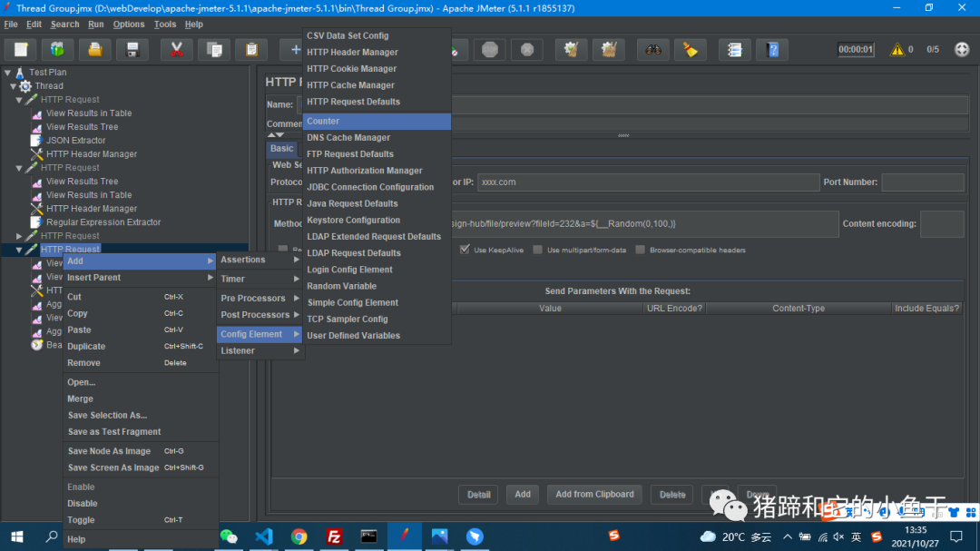Open the command prompt taskbar icon
980x551 pixels.
[x=368, y=536]
